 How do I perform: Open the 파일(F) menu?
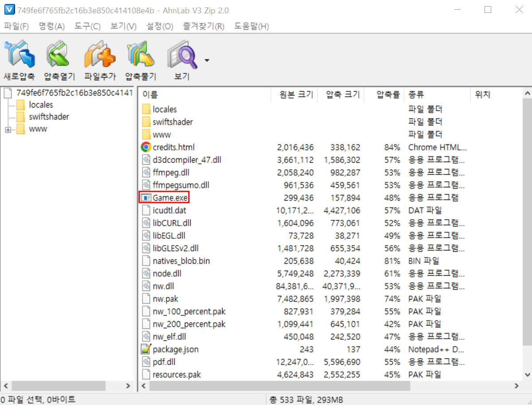click(16, 26)
